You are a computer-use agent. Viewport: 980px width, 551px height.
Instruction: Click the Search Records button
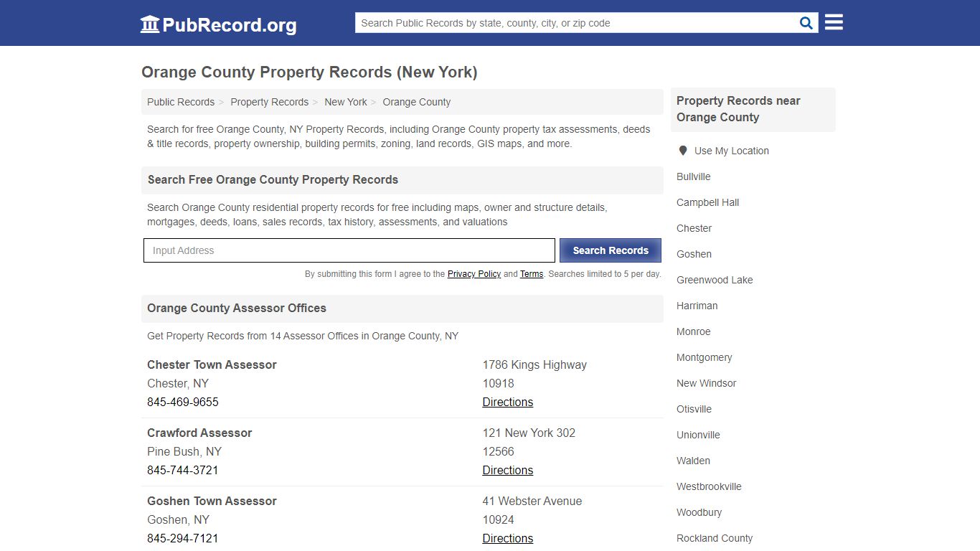pos(611,250)
